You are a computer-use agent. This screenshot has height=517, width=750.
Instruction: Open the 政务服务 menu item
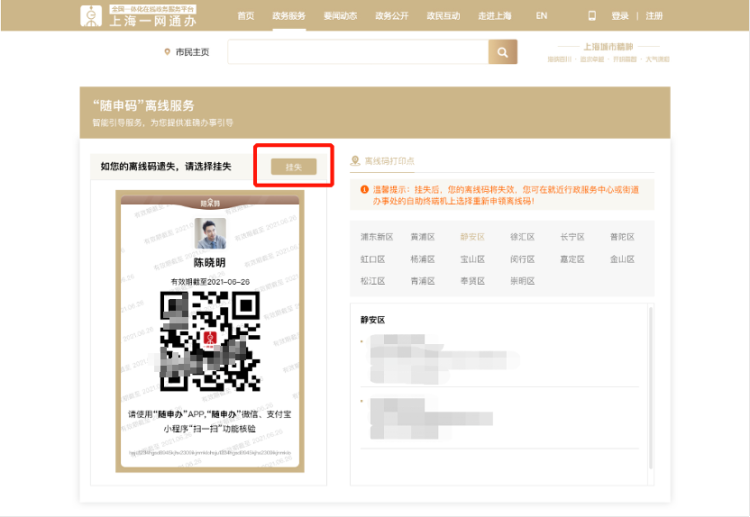(x=289, y=16)
